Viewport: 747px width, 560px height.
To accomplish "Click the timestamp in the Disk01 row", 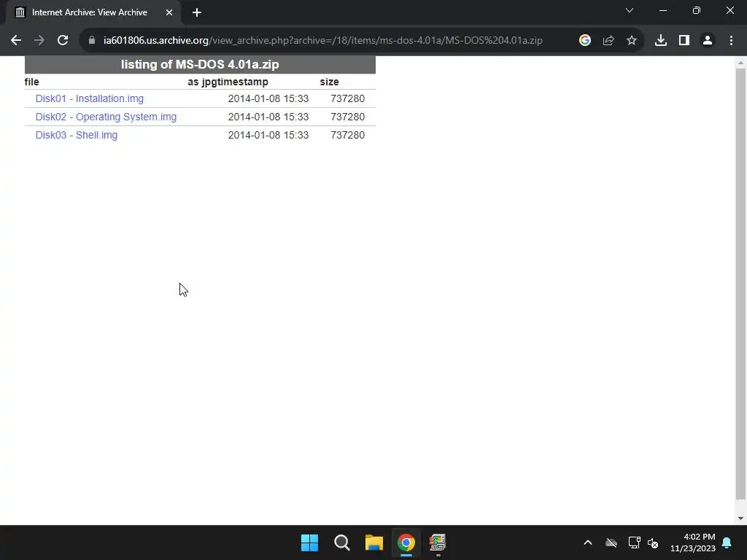I will [268, 98].
